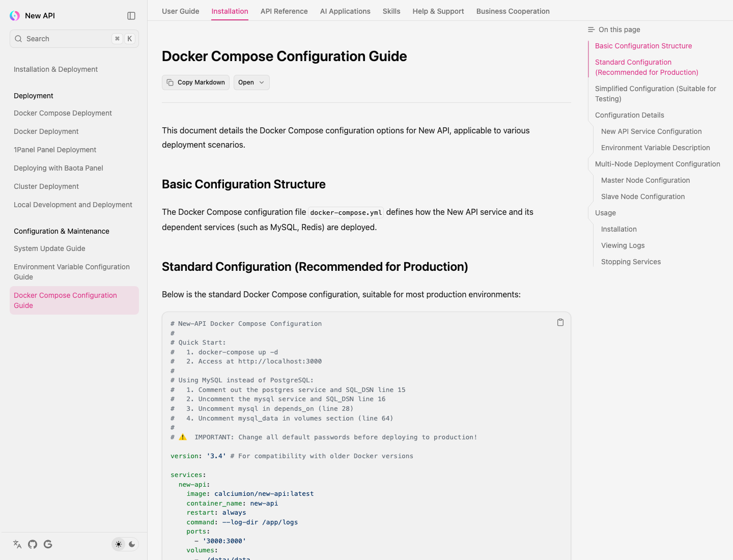Switch to the User Guide tab
This screenshot has height=560, width=733.
coord(181,11)
